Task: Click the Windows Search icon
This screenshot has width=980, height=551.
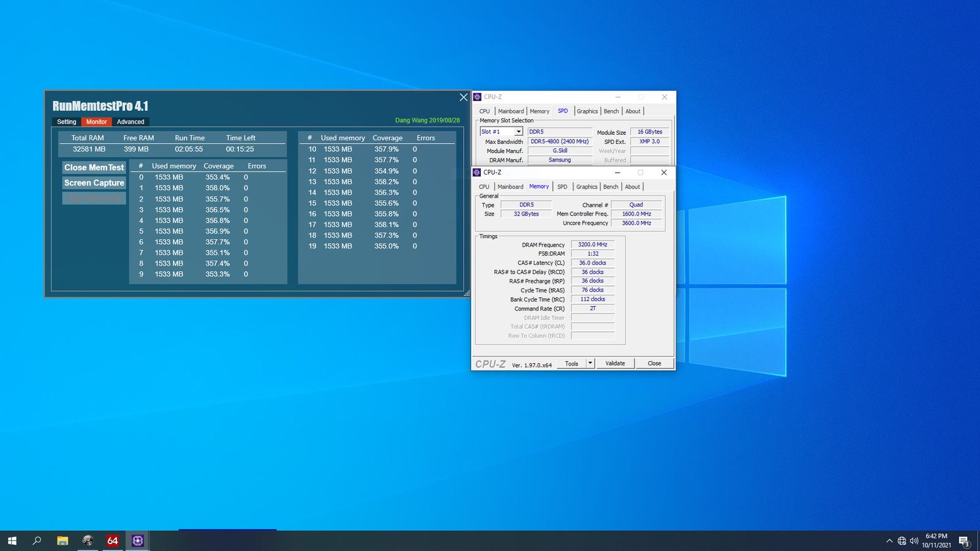Action: tap(36, 541)
